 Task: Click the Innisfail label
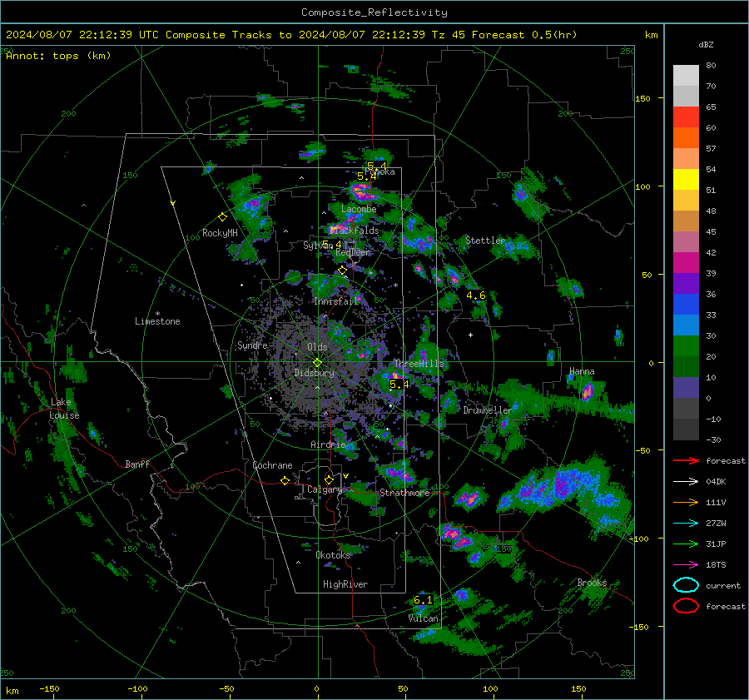[x=336, y=301]
